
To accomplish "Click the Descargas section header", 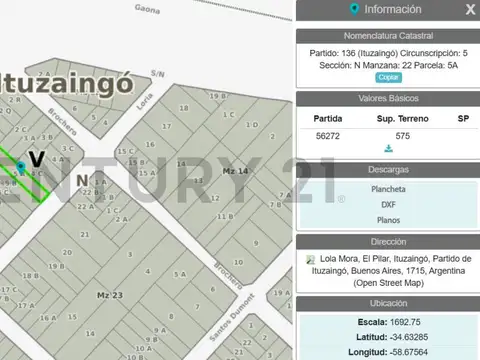I will click(388, 170).
